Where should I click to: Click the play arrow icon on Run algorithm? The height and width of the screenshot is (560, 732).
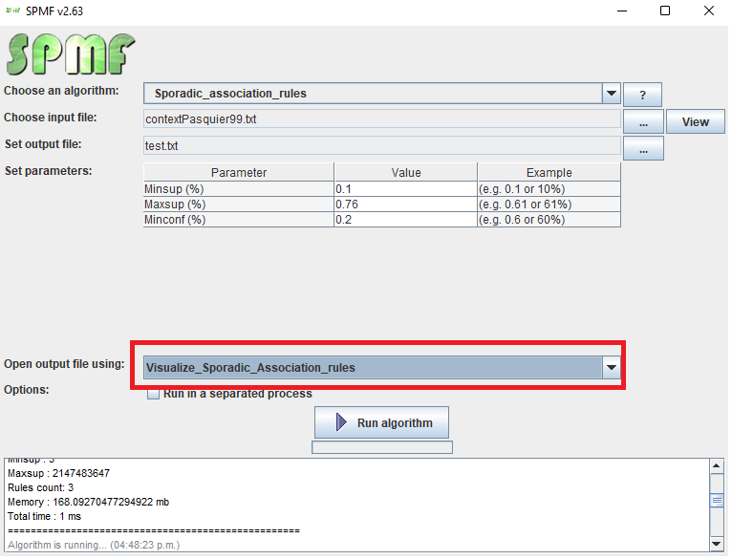click(339, 422)
